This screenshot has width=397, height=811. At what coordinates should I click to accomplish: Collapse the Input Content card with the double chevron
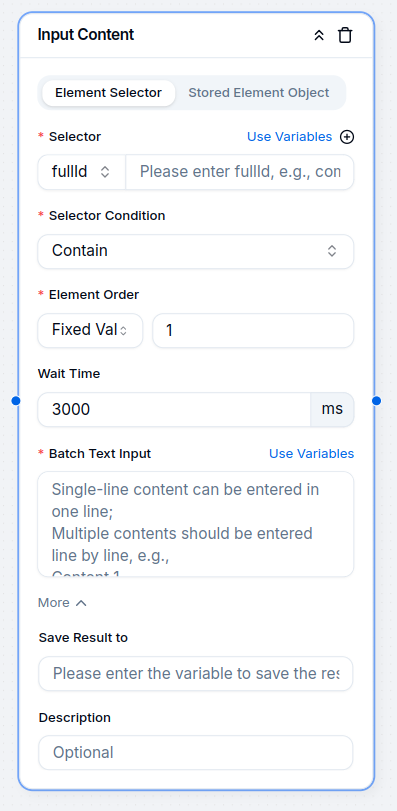tap(319, 35)
